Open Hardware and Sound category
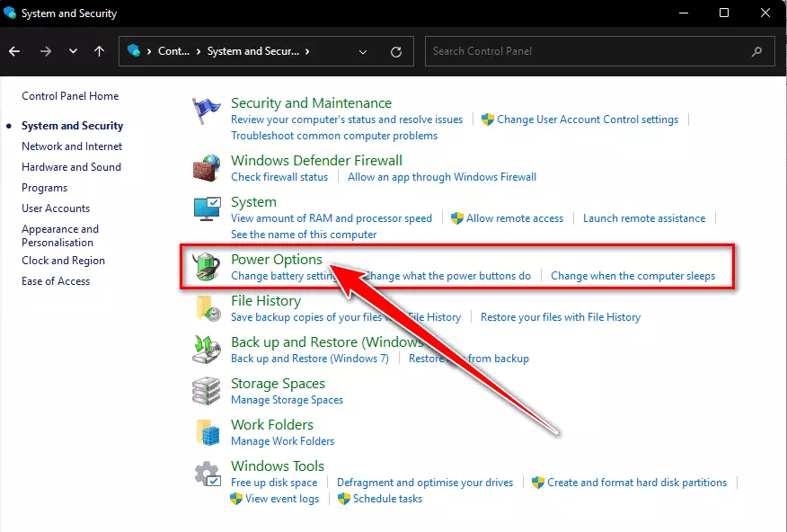Viewport: 787px width, 532px height. (71, 166)
